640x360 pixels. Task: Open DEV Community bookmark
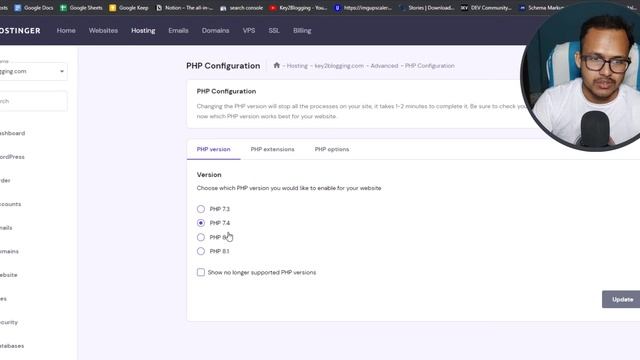(x=486, y=8)
